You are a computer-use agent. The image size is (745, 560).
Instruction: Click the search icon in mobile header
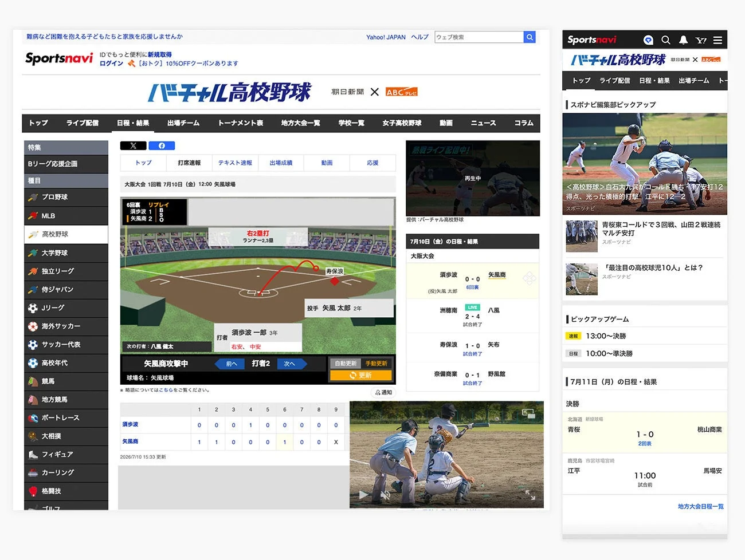pyautogui.click(x=665, y=40)
